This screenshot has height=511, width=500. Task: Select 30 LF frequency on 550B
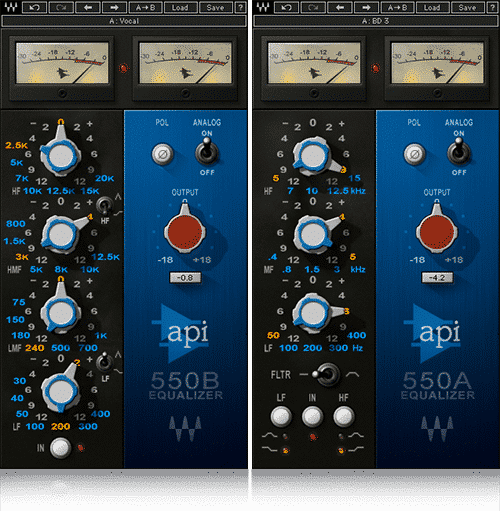coord(20,381)
